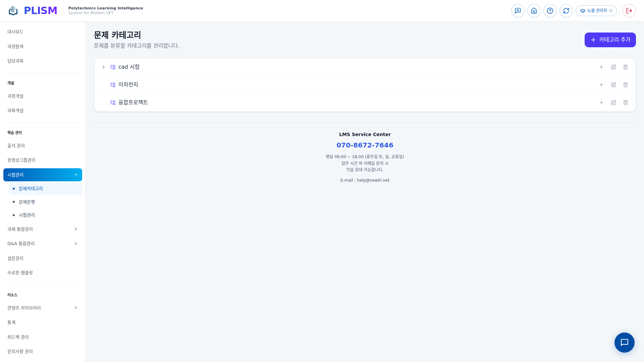Open the floating chat bubble button
The width and height of the screenshot is (644, 362).
point(624,342)
